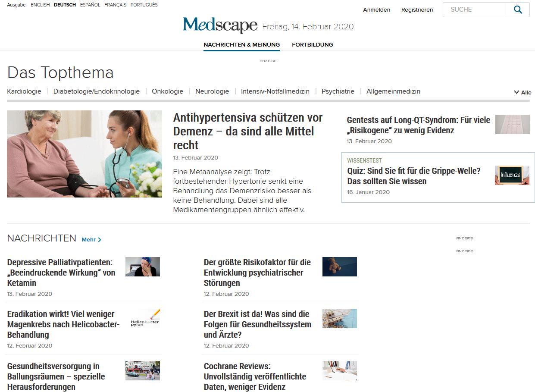Image resolution: width=535 pixels, height=392 pixels.
Task: Open the Brexit scrabble tiles thumbnail
Action: click(x=340, y=318)
